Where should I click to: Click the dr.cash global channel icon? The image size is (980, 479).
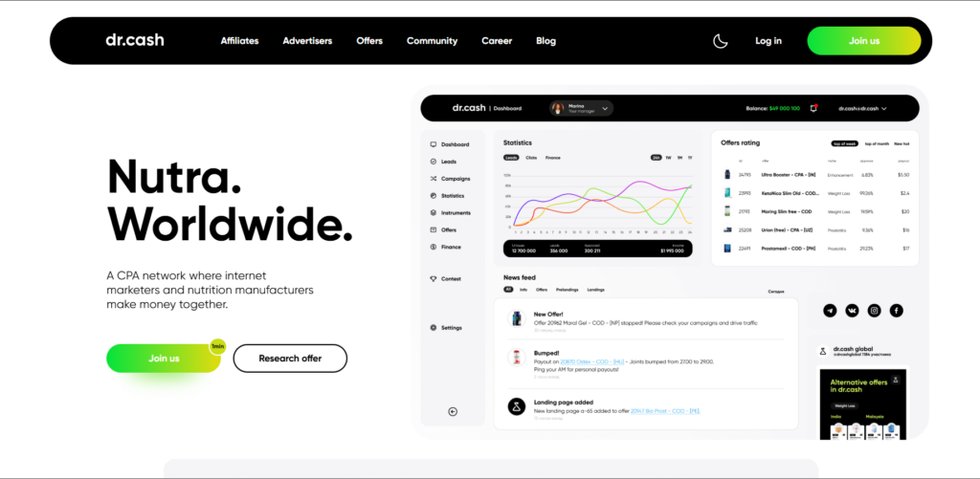click(x=823, y=351)
